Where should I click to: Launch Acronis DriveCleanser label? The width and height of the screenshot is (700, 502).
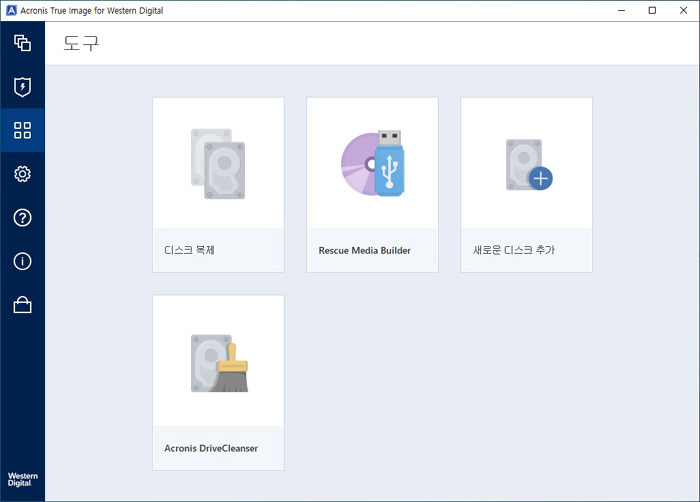[x=211, y=448]
